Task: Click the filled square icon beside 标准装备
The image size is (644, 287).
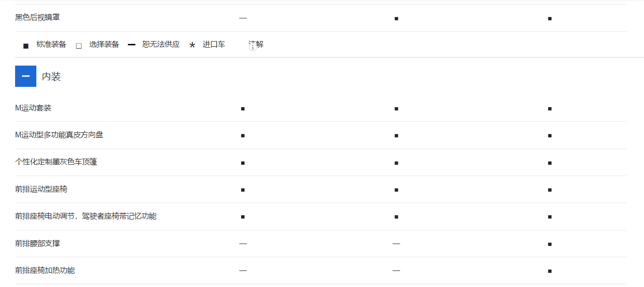Action: (25, 44)
